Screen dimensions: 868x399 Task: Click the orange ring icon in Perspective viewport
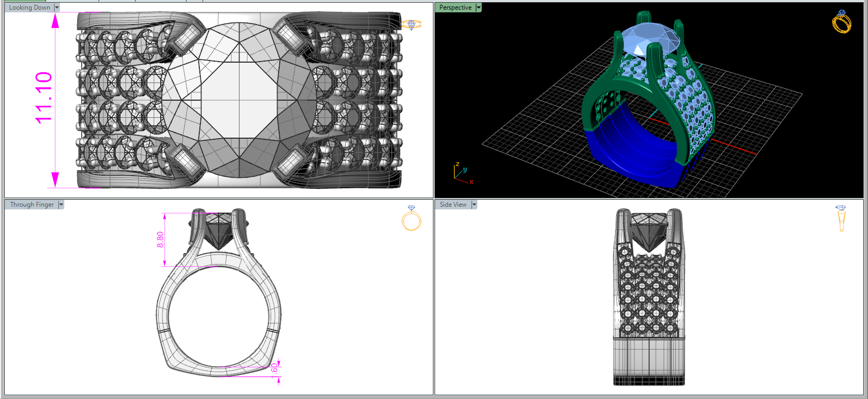coord(842,21)
